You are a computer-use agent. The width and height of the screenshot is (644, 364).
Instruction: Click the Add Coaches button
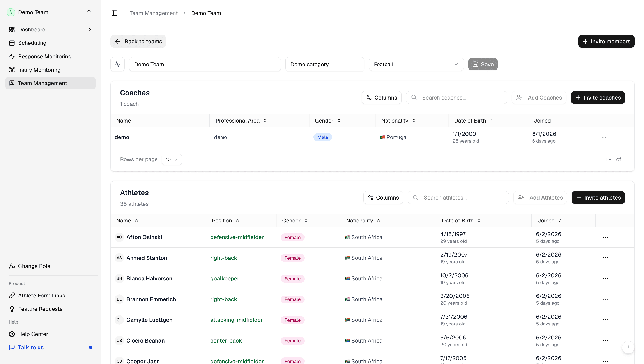click(539, 98)
